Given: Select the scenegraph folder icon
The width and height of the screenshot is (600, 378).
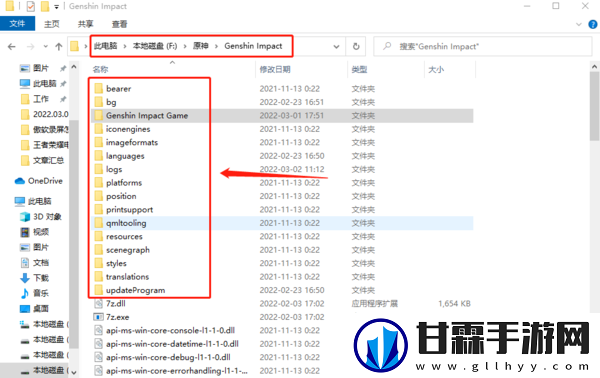Looking at the screenshot, I should coord(99,249).
